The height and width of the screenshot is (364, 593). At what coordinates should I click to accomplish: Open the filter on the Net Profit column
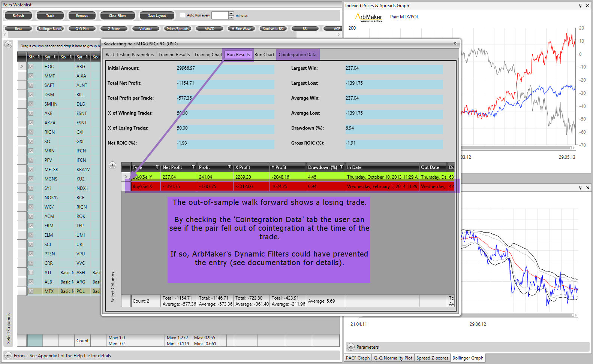[x=193, y=167]
